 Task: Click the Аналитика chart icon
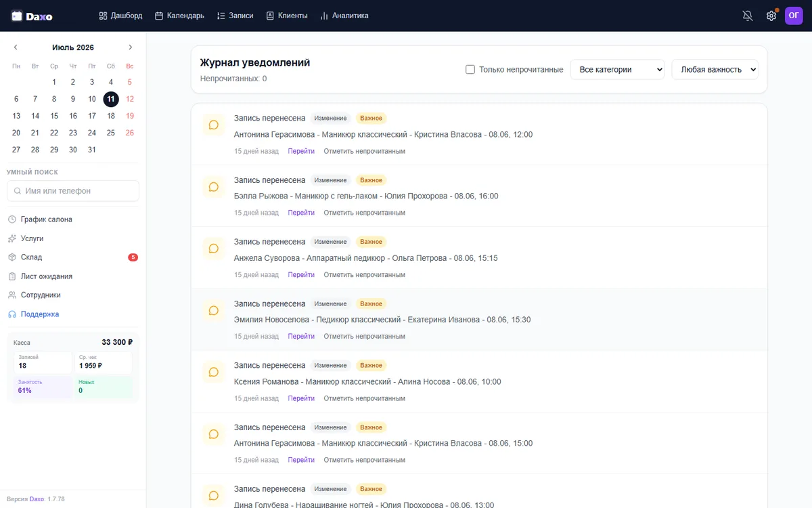tap(324, 16)
